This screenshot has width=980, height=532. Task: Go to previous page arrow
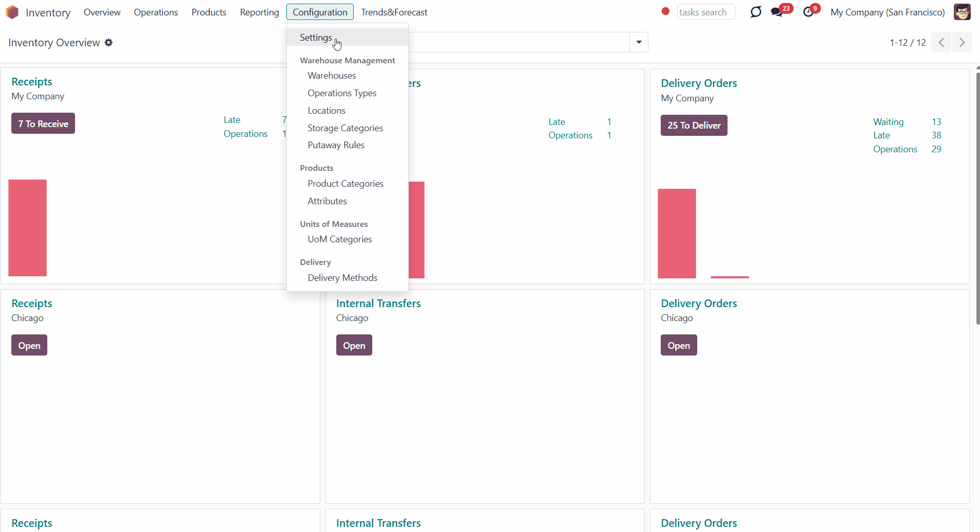[x=941, y=43]
